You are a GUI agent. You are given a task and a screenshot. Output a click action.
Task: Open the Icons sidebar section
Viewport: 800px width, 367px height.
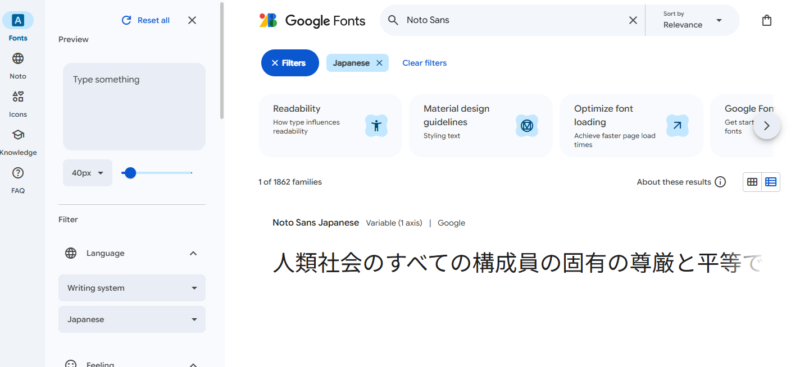coord(18,104)
